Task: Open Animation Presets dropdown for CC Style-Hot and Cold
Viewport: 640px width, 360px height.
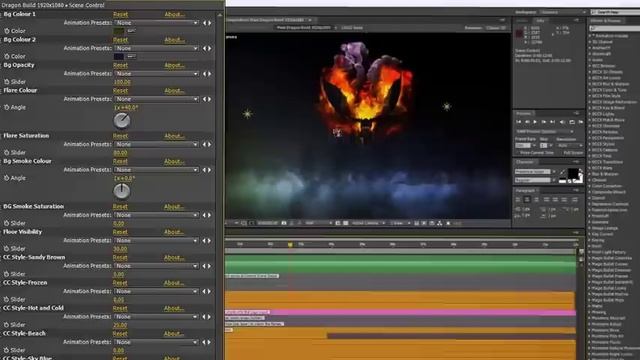Action: 156,317
